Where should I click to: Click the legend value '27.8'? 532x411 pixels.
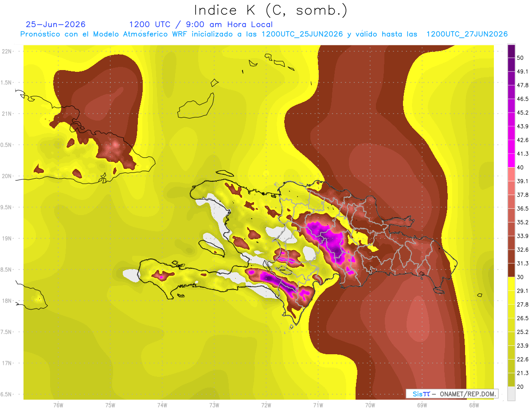click(522, 305)
